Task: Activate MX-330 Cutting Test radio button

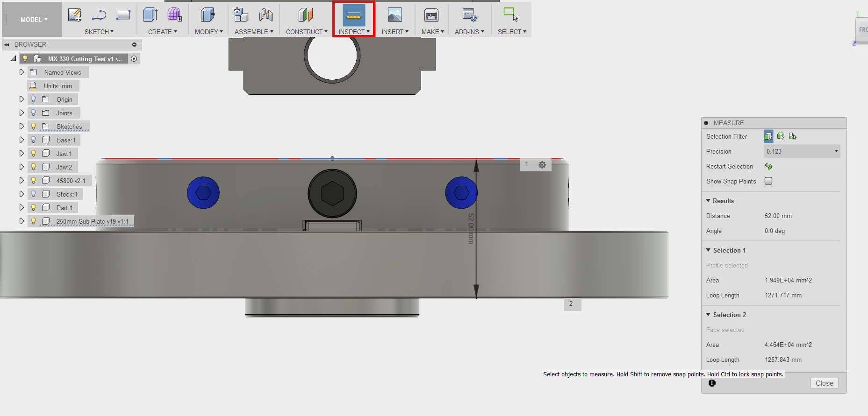Action: click(x=134, y=59)
